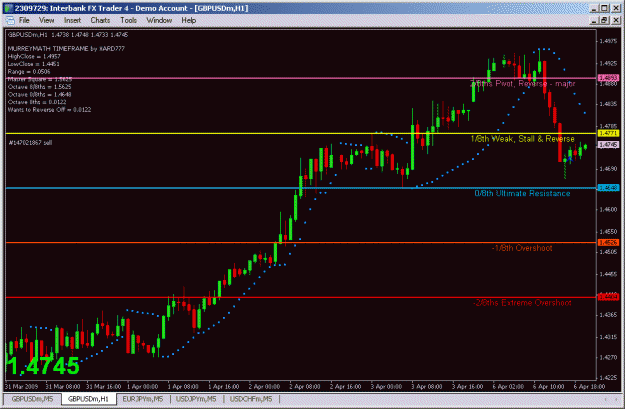Open the File menu
Image resolution: width=625 pixels, height=409 pixels.
click(x=24, y=20)
